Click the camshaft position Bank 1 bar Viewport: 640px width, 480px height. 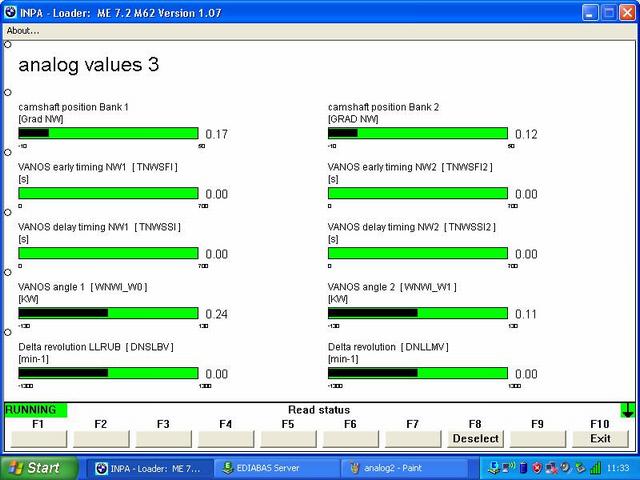(108, 133)
